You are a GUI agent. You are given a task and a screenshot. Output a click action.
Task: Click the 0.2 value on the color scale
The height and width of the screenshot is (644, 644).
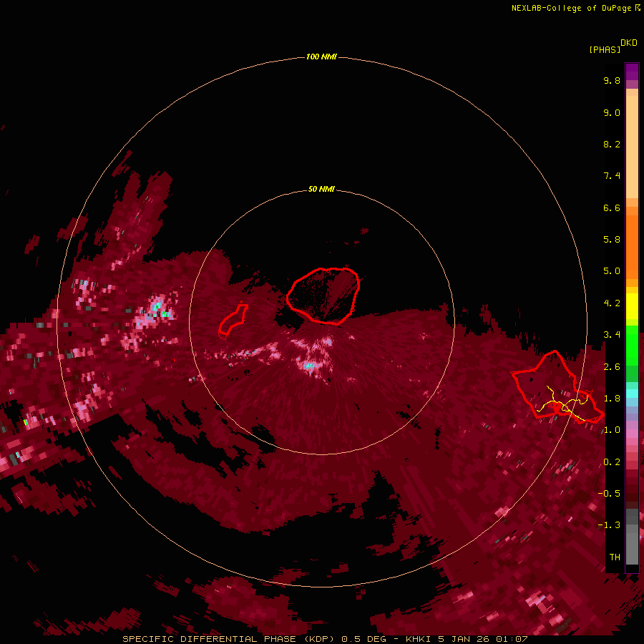point(612,462)
